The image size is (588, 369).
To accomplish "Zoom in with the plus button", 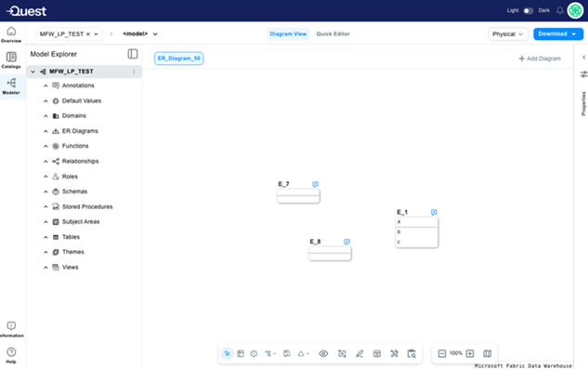I will pos(470,353).
